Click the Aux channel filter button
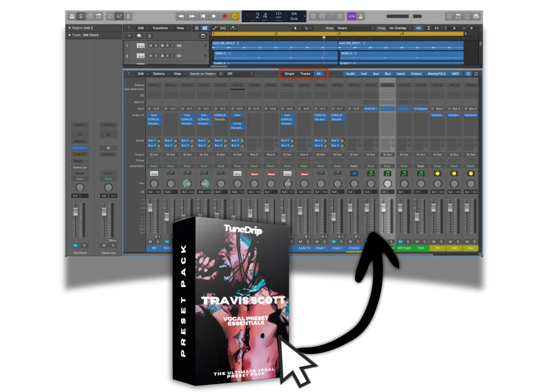 tap(376, 74)
